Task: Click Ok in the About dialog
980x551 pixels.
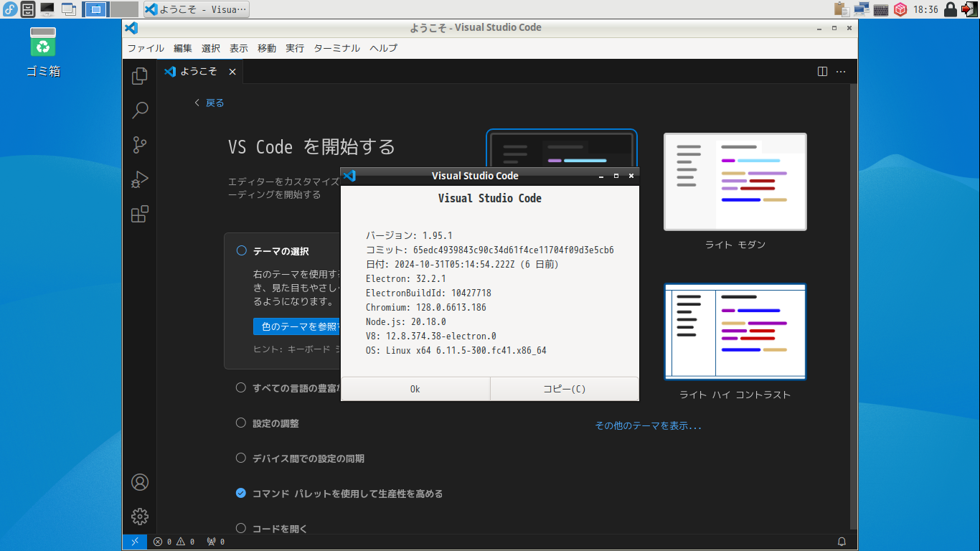Action: click(415, 389)
